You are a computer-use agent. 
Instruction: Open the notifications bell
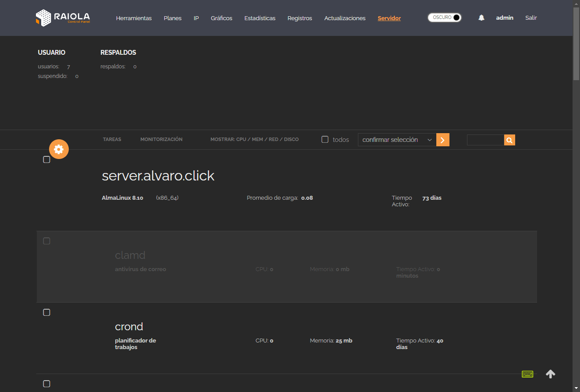tap(481, 18)
